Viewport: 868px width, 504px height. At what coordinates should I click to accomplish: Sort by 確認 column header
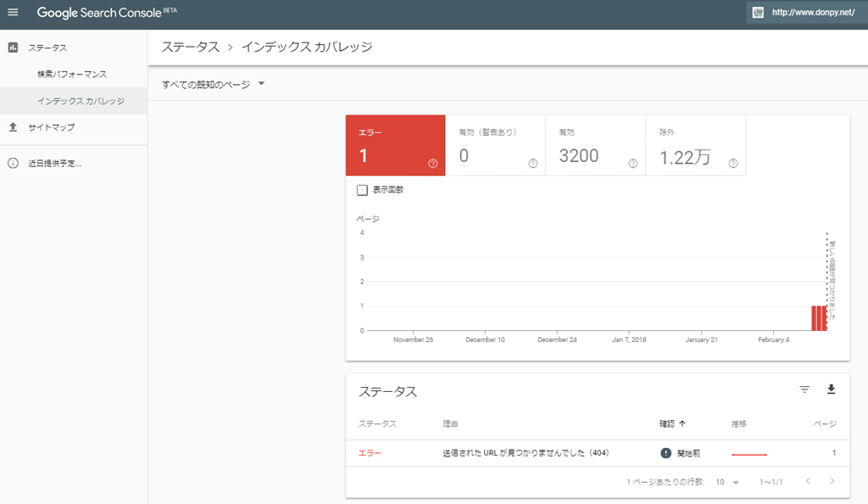point(667,423)
